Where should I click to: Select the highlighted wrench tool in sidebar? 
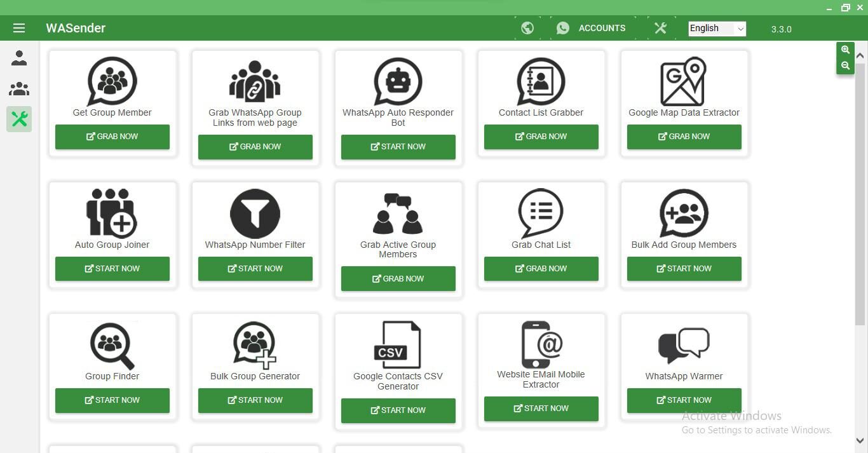coord(19,119)
